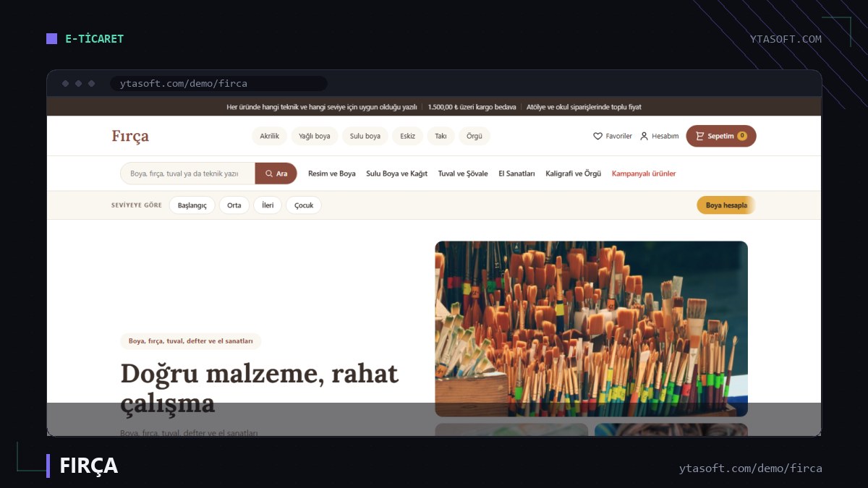Click the paintbrushes hero image
Image resolution: width=868 pixels, height=488 pixels.
(591, 329)
